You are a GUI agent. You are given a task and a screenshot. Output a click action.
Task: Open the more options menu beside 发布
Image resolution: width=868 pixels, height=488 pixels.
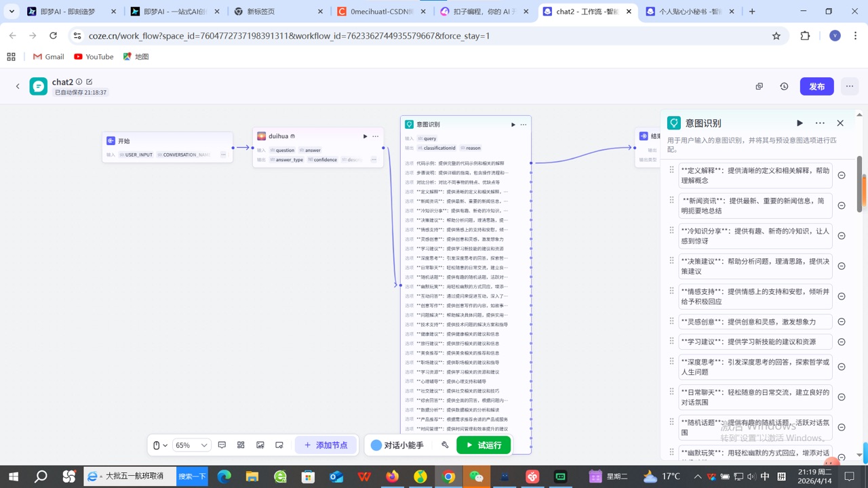pos(850,86)
